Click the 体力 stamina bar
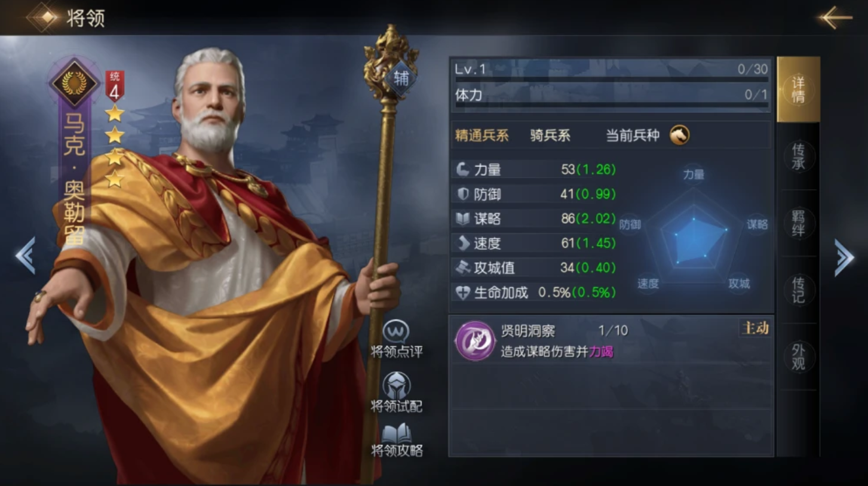Screen dimensions: 868x486 tap(611, 105)
